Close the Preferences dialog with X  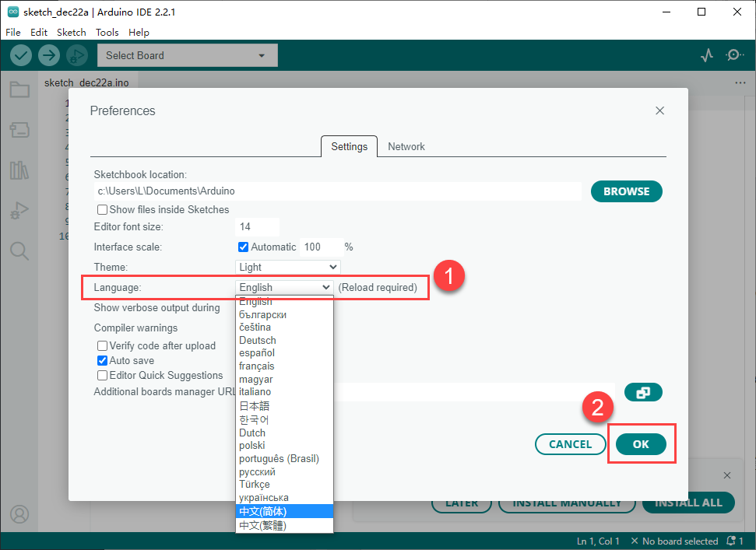click(659, 111)
